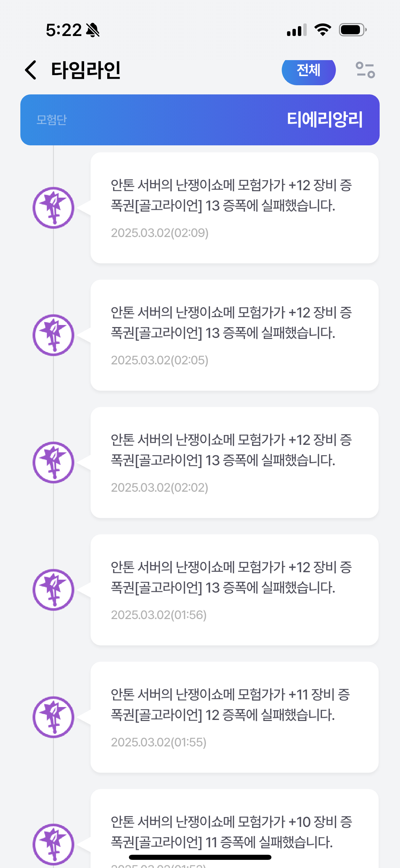Open the 02:02 amplification failure card
This screenshot has height=868, width=400.
coord(234,463)
